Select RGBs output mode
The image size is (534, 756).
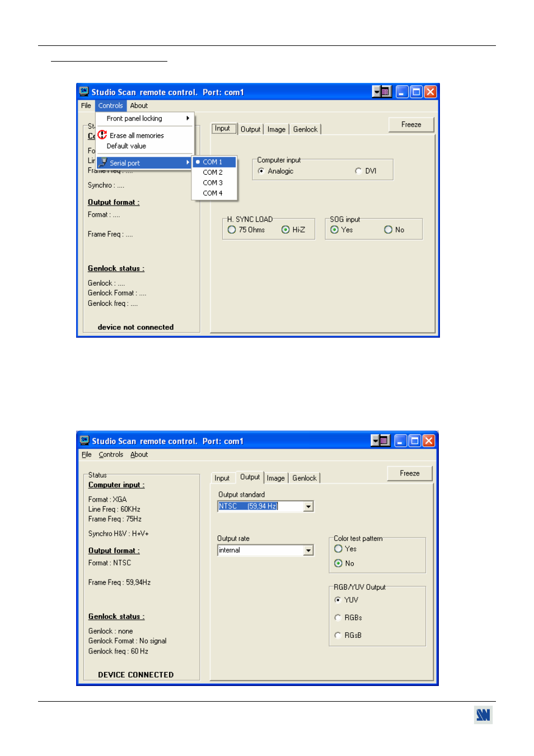coord(338,618)
